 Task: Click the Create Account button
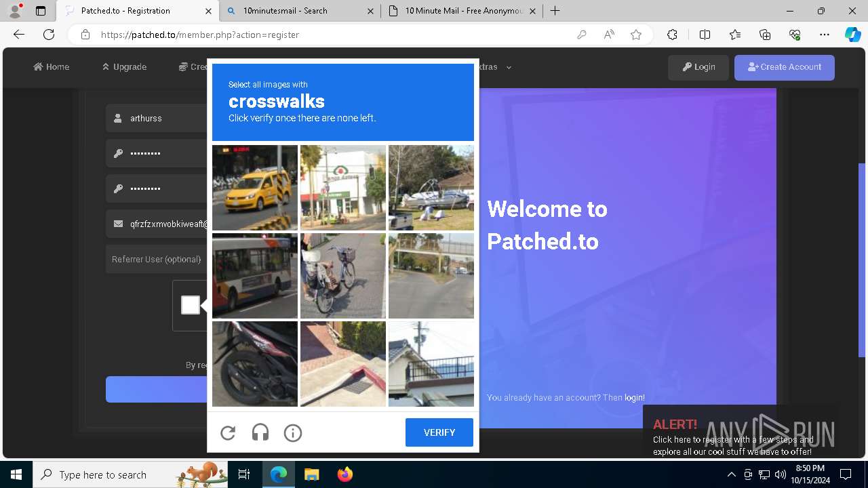785,67
